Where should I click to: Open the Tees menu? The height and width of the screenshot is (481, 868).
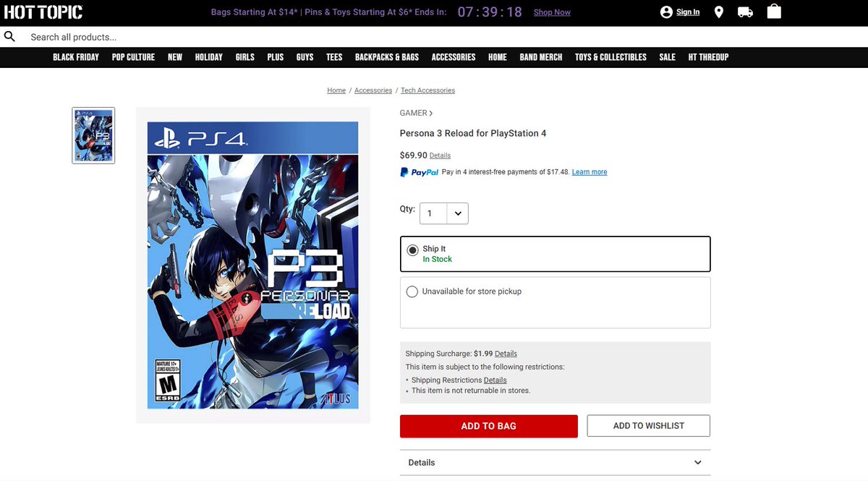[x=334, y=57]
